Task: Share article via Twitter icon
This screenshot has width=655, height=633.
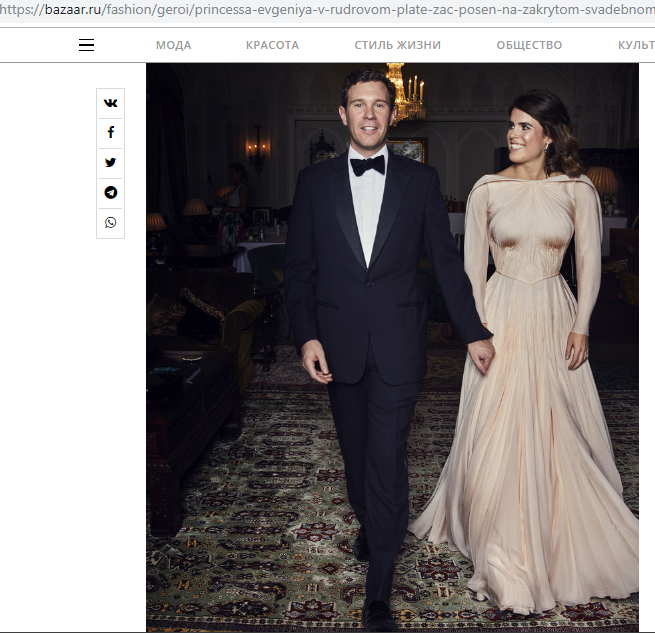Action: (x=111, y=162)
